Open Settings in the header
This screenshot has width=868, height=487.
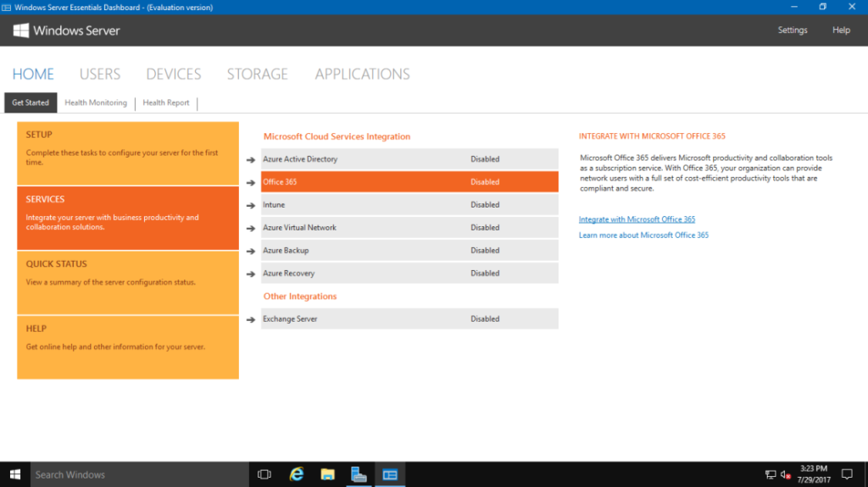pyautogui.click(x=793, y=30)
